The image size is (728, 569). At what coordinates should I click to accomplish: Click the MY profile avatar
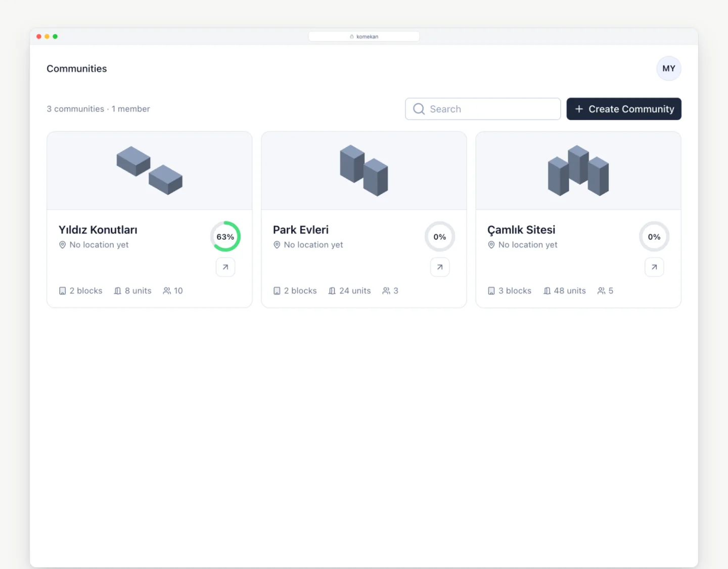(x=669, y=68)
